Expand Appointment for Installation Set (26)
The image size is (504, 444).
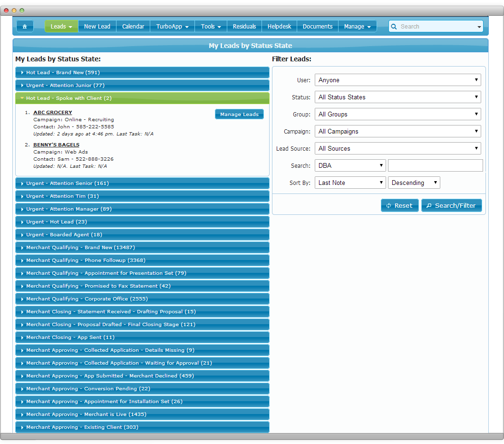142,402
